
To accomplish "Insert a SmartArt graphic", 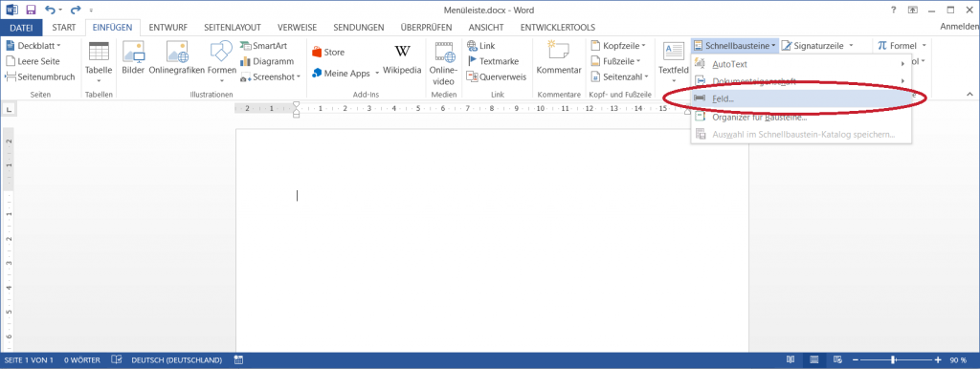I will 264,46.
